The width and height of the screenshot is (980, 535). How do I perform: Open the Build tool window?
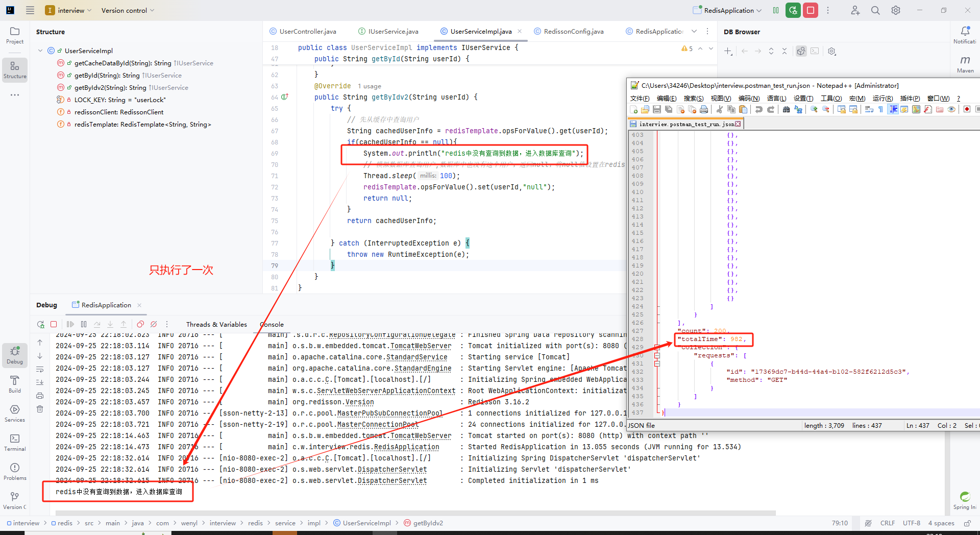[15, 384]
